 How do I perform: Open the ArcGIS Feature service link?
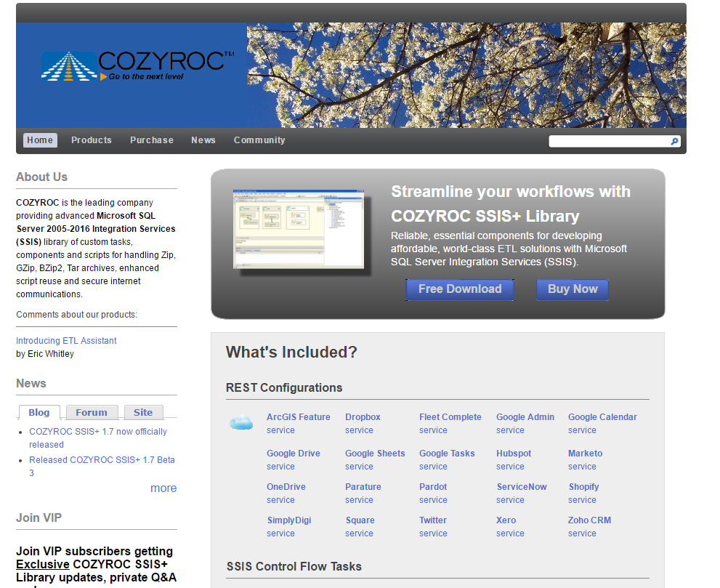(x=299, y=424)
